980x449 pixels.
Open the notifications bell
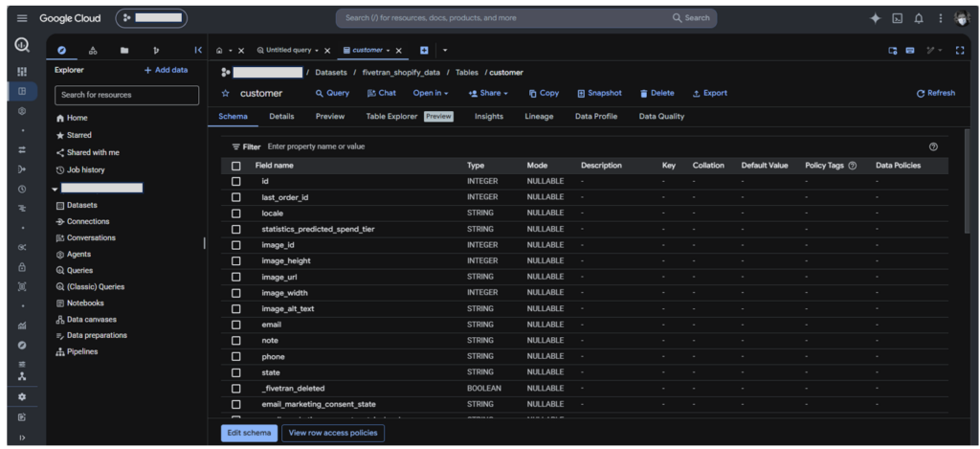[x=919, y=18]
